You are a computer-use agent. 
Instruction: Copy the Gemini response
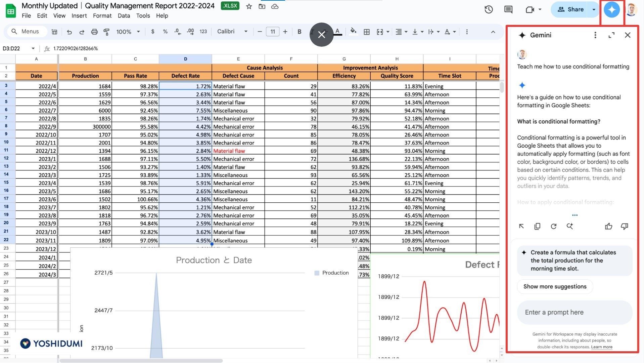click(537, 226)
